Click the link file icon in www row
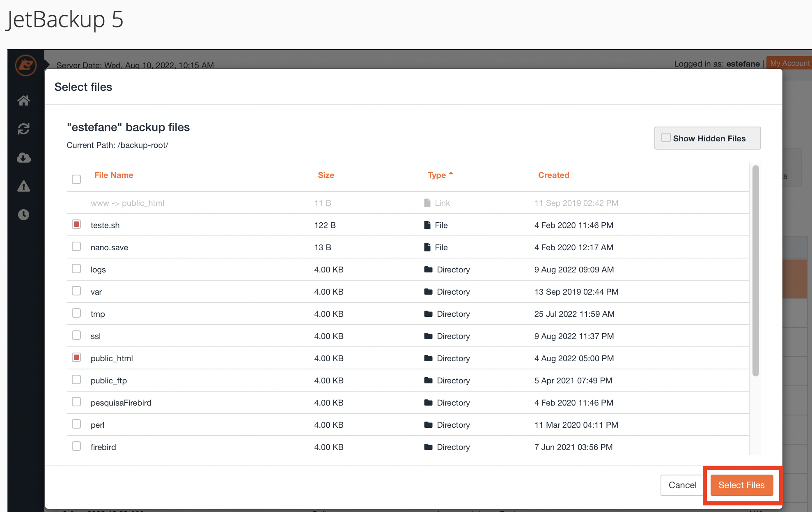The width and height of the screenshot is (812, 512). pos(427,203)
